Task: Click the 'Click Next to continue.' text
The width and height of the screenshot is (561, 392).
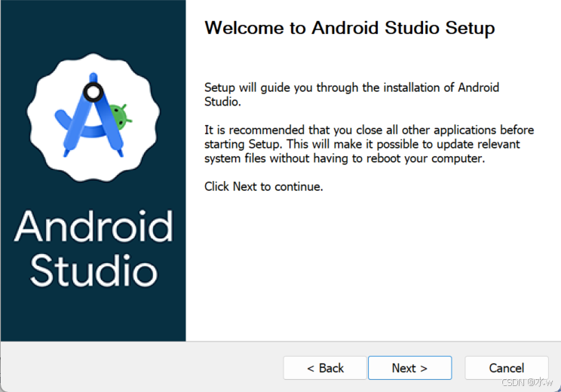Action: (264, 186)
